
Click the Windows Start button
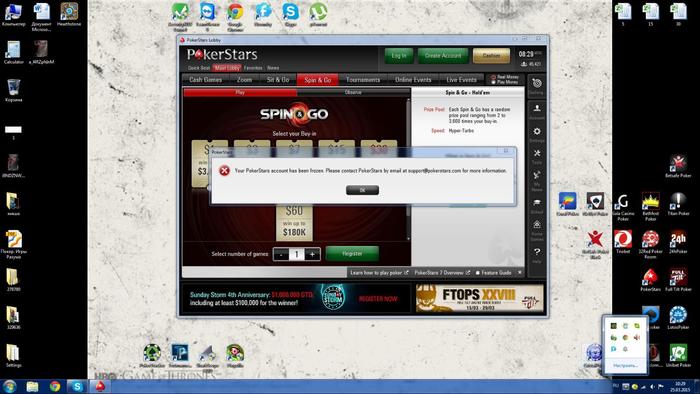(9, 386)
